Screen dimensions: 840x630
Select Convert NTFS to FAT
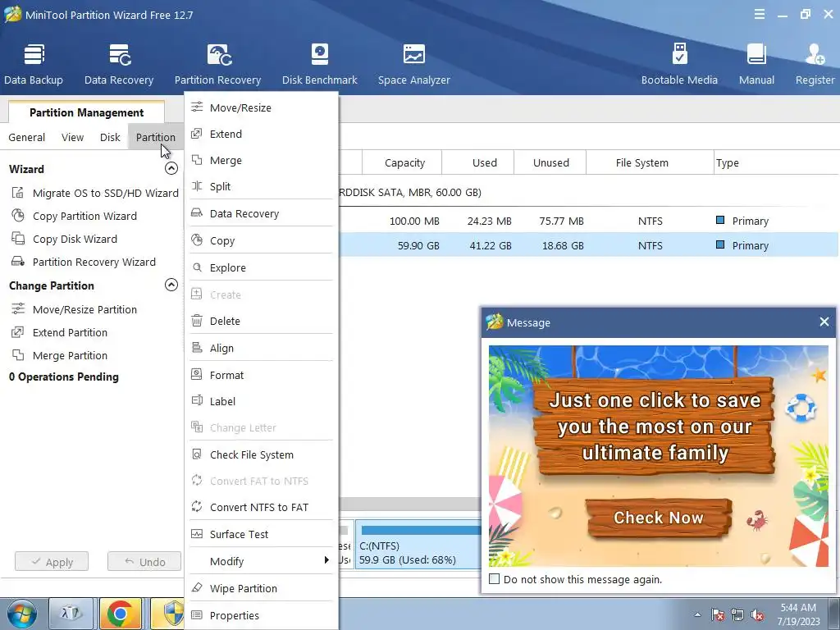(x=261, y=507)
